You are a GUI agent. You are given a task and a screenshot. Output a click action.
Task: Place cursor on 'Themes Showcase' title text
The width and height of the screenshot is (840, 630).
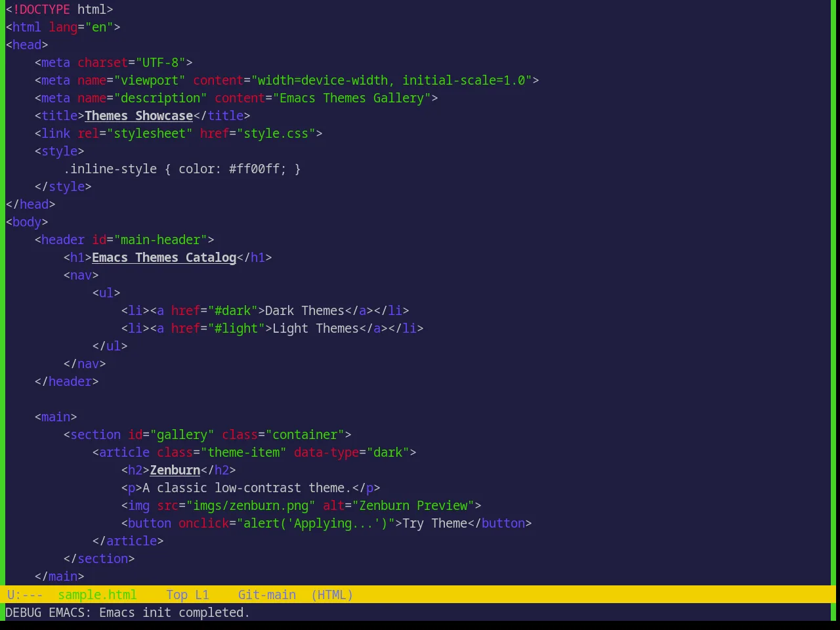[138, 115]
